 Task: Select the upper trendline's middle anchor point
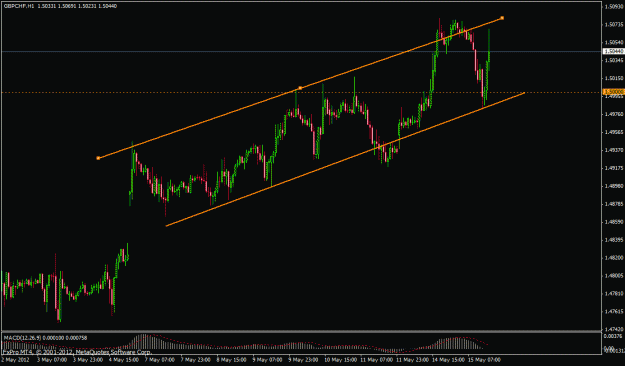300,88
